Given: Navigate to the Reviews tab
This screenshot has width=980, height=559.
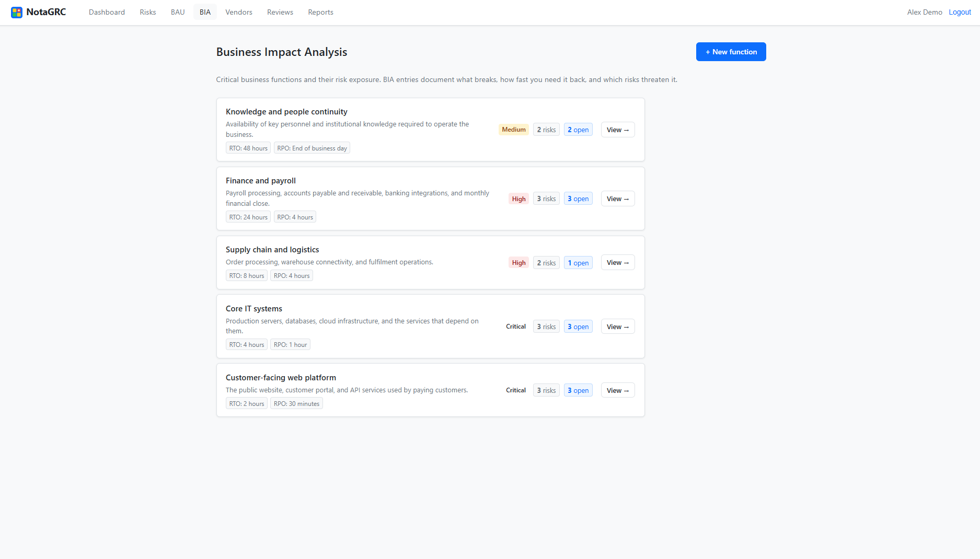Looking at the screenshot, I should [280, 12].
